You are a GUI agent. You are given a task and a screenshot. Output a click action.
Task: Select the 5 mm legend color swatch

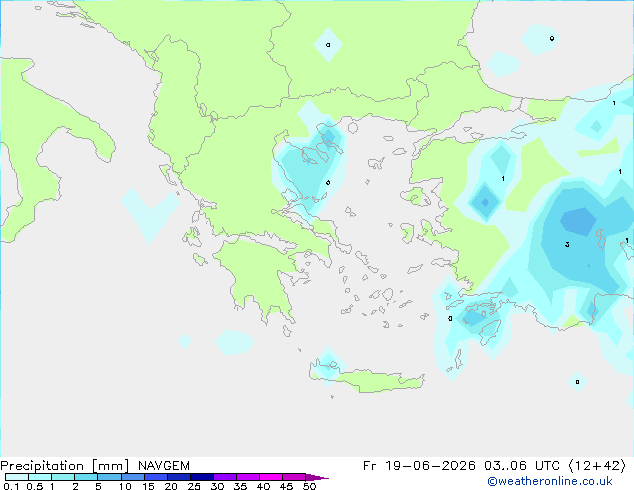pos(109,477)
